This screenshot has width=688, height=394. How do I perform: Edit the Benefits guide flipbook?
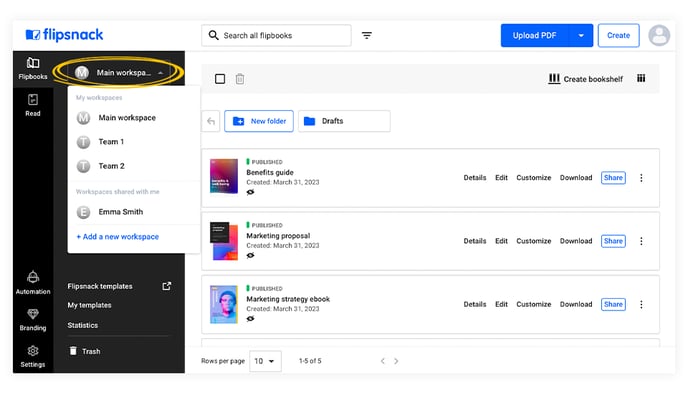(501, 178)
